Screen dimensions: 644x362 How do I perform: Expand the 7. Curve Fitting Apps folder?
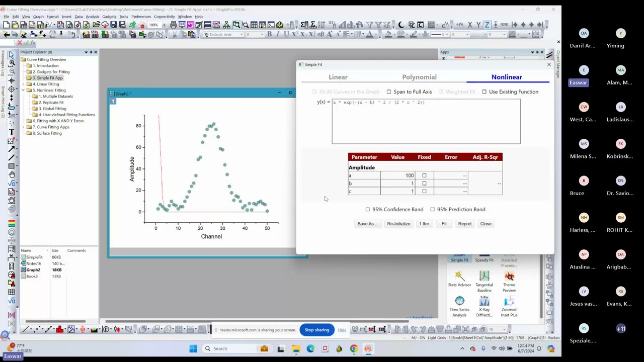23,127
